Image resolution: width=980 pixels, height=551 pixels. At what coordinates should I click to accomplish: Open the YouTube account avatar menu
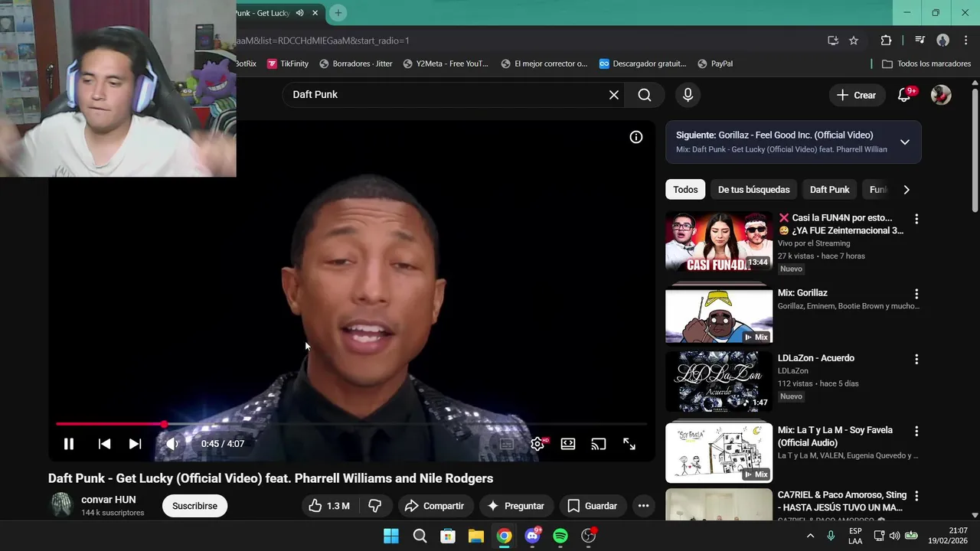click(x=941, y=95)
